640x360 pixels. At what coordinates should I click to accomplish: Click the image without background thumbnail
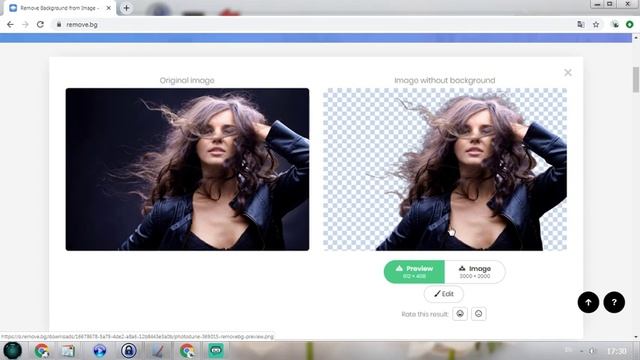(445, 169)
